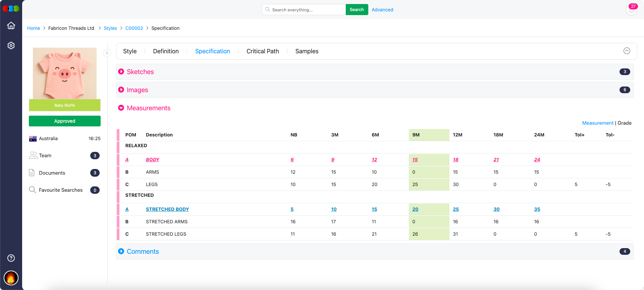Click the green Search button
Screen dimensions: 644x290
357,10
